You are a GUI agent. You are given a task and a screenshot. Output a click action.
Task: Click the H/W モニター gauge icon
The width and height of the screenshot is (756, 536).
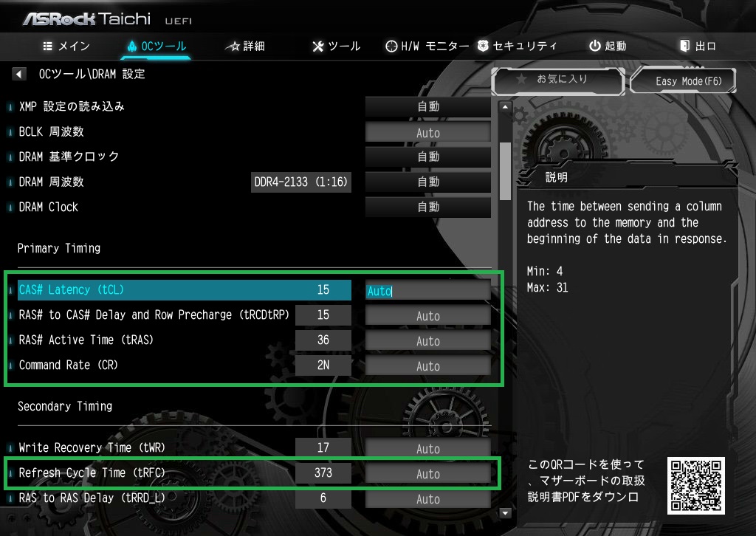click(391, 46)
